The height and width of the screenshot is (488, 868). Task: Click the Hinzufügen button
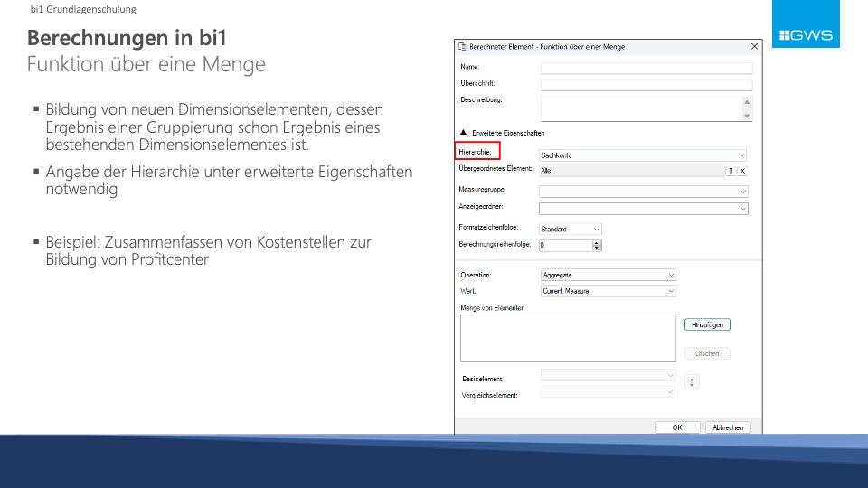(707, 324)
